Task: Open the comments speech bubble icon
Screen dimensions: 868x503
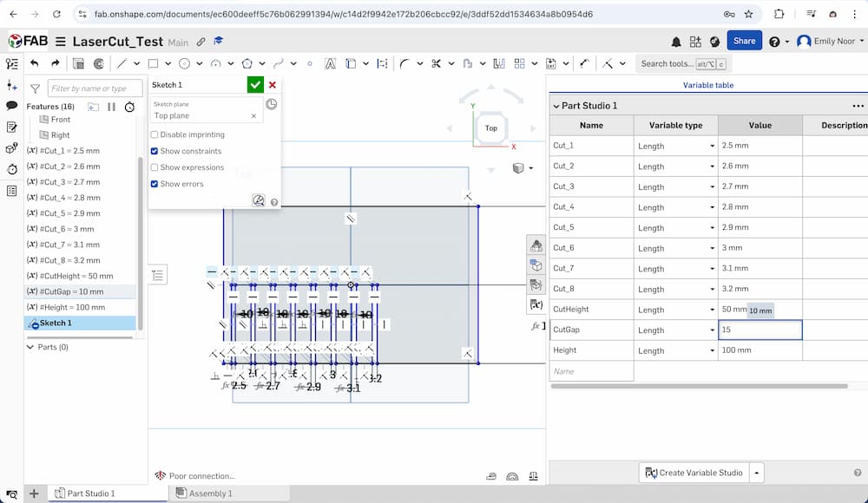Action: 11,105
